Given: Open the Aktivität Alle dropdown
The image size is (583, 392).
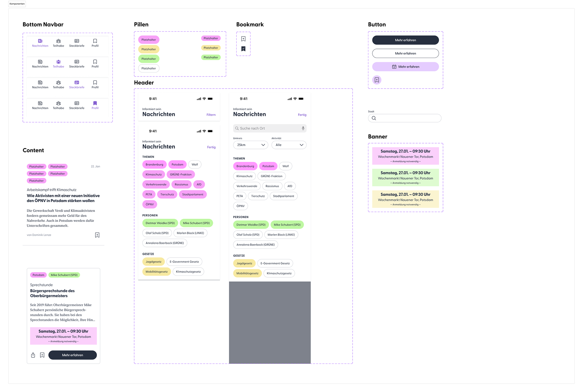Looking at the screenshot, I should point(289,145).
